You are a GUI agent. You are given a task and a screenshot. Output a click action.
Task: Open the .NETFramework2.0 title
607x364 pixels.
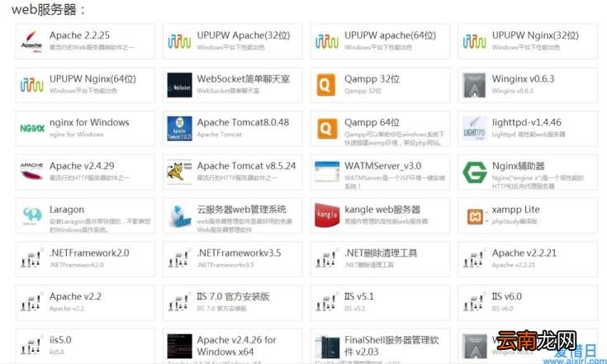(x=89, y=253)
